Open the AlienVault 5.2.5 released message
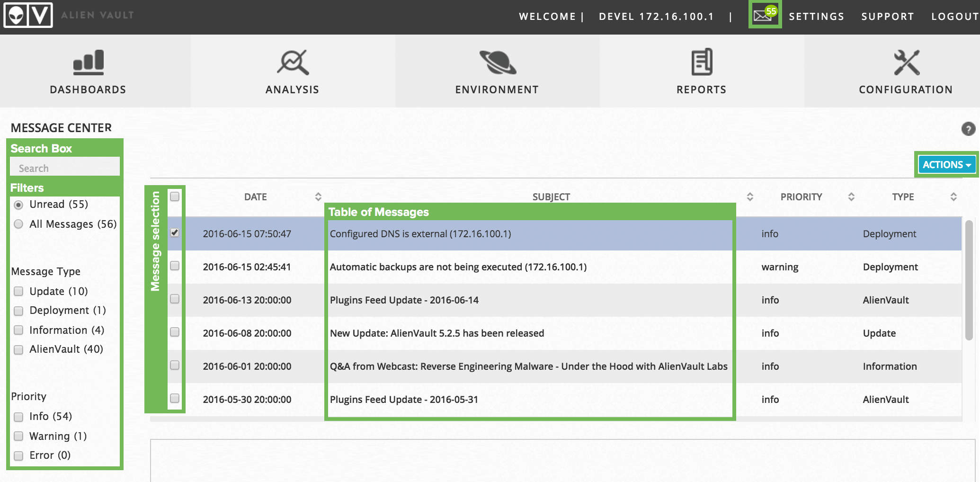The image size is (980, 482). 437,333
